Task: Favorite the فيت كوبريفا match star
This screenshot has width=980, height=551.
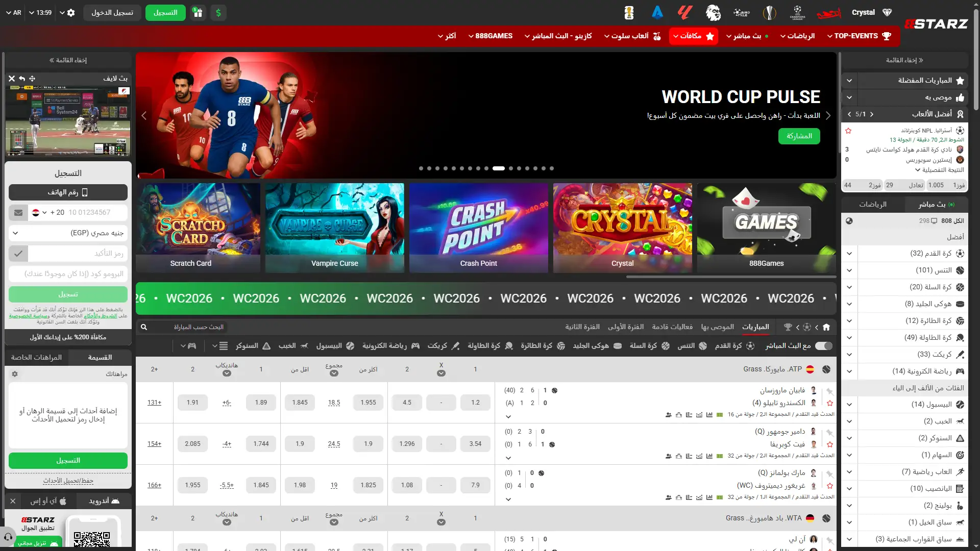Action: tap(830, 444)
